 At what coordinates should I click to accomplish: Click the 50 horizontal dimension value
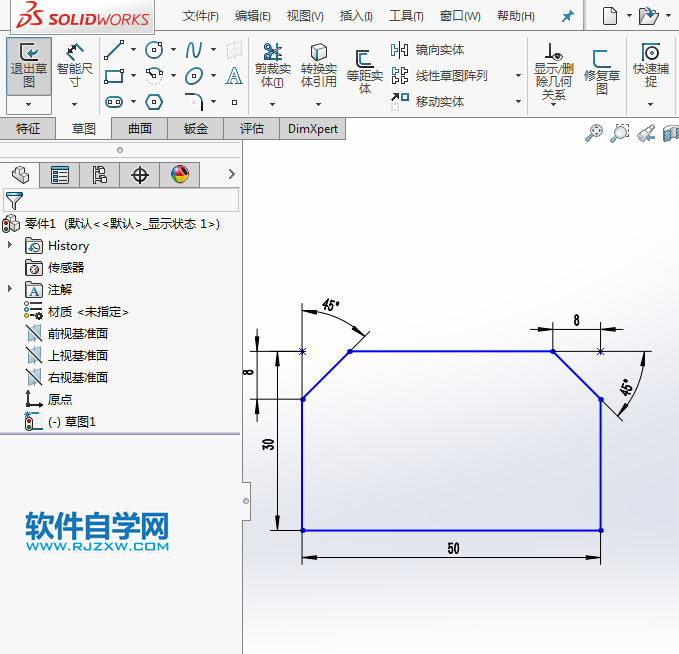[x=453, y=548]
